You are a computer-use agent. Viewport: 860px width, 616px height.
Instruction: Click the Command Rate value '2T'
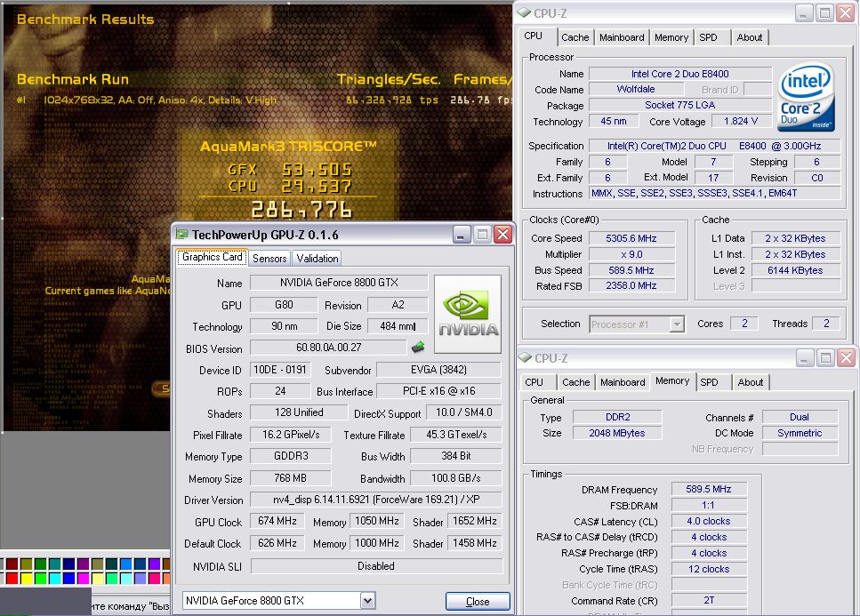(709, 600)
